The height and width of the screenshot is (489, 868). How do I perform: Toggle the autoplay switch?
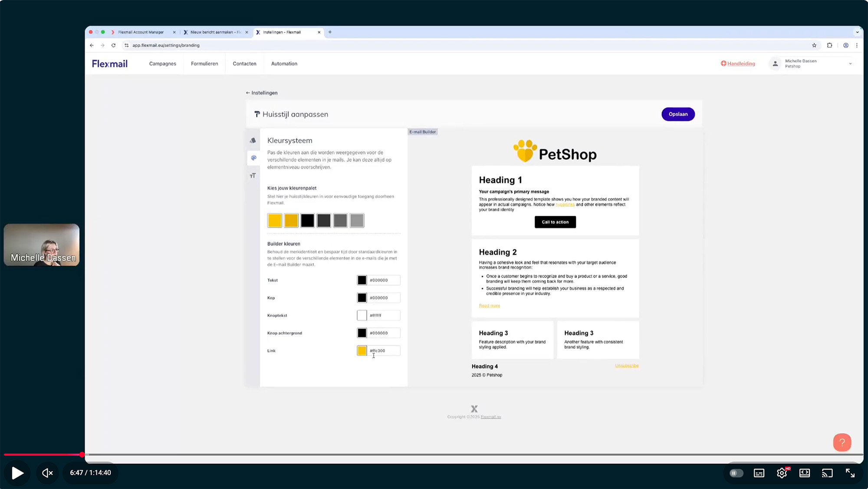point(736,473)
